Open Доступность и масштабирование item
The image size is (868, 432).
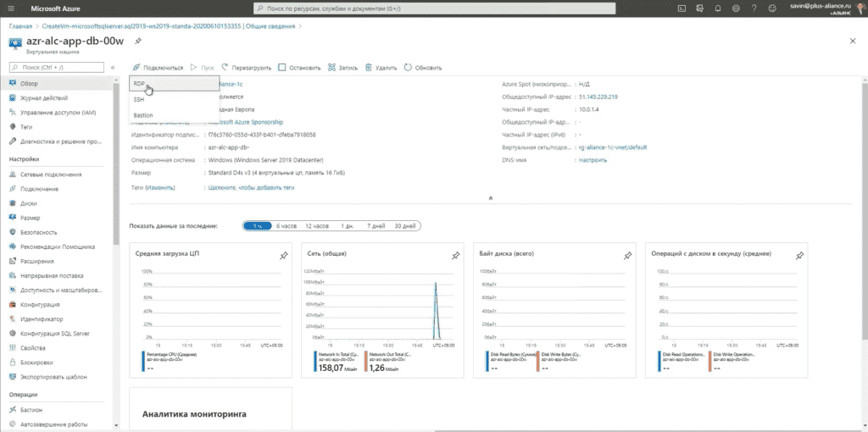pyautogui.click(x=57, y=290)
